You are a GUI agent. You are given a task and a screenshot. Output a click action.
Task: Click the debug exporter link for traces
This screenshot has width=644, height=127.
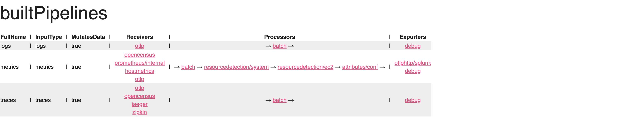[413, 100]
